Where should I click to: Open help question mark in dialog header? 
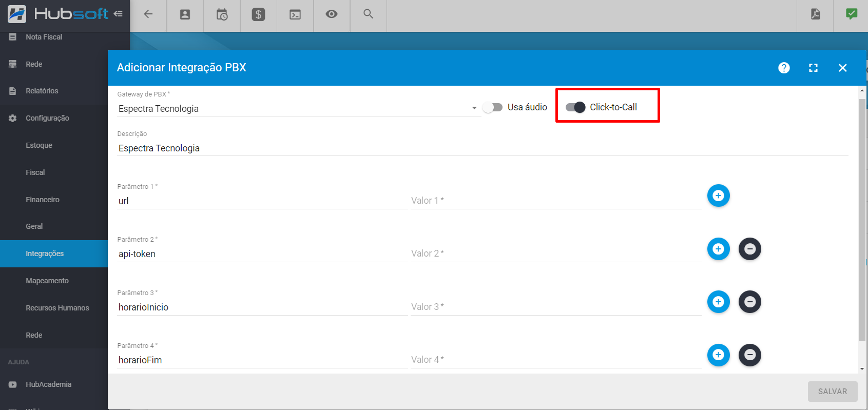pyautogui.click(x=784, y=68)
